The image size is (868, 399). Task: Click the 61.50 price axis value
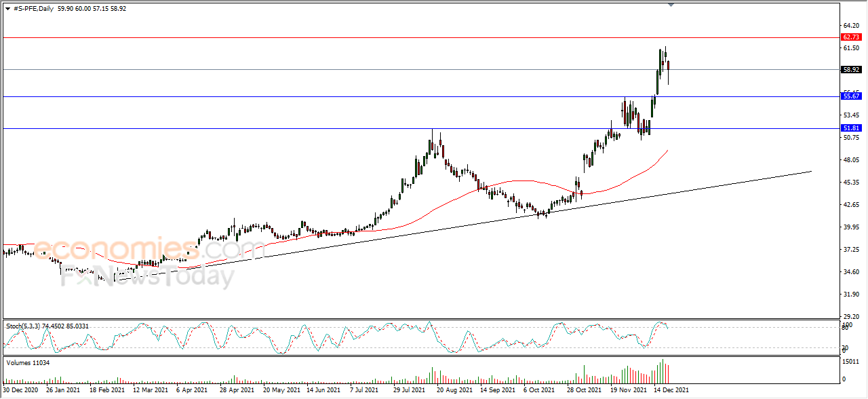851,48
